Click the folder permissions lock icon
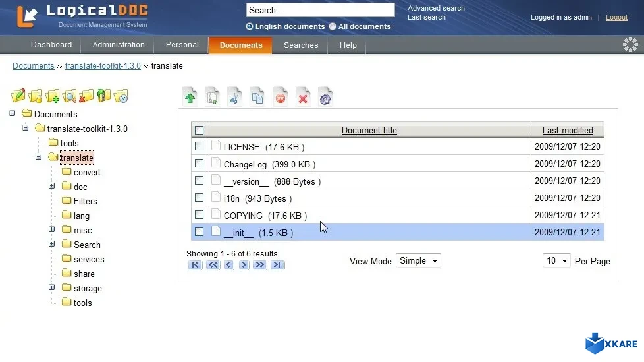The image size is (644, 362). point(36,96)
